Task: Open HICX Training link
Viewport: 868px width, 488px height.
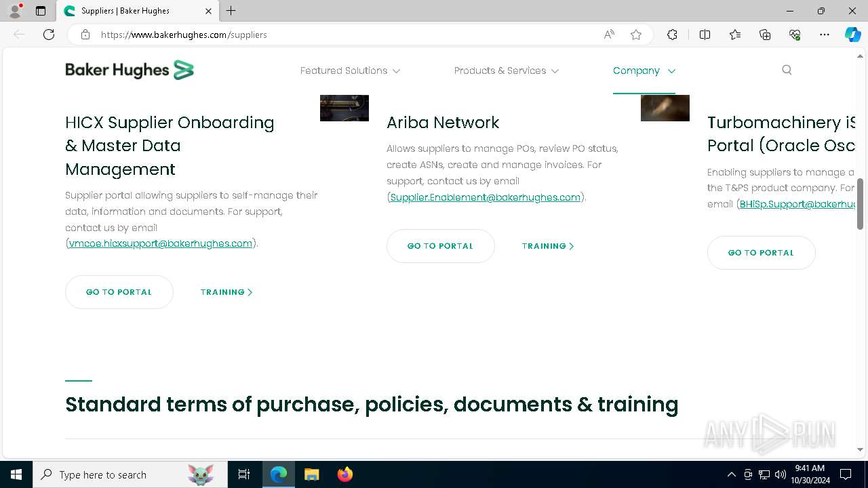Action: [226, 292]
